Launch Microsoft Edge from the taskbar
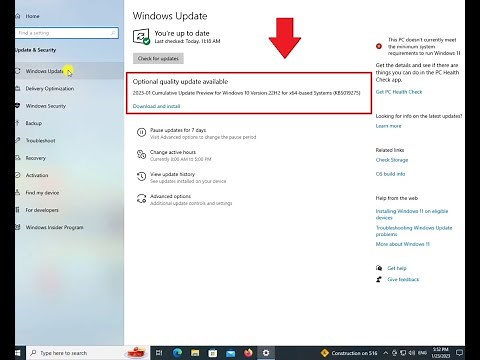This screenshot has width=480, height=360. coord(177,353)
